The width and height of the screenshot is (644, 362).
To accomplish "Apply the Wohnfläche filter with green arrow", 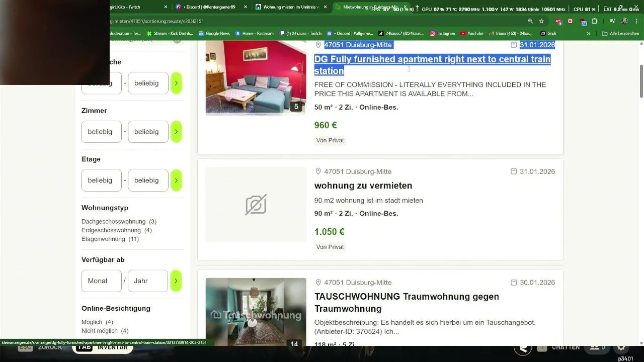I will [176, 83].
